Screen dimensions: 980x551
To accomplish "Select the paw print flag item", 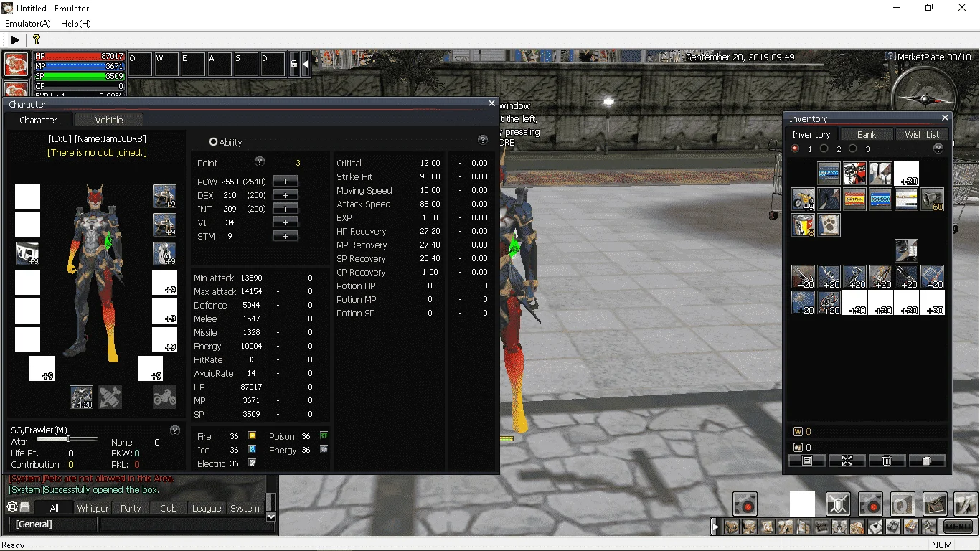I will point(829,225).
